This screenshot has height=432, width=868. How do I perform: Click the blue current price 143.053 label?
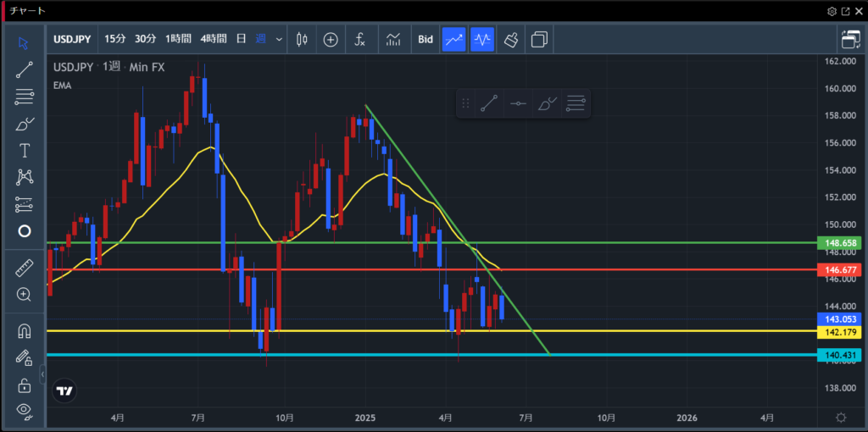tap(840, 319)
